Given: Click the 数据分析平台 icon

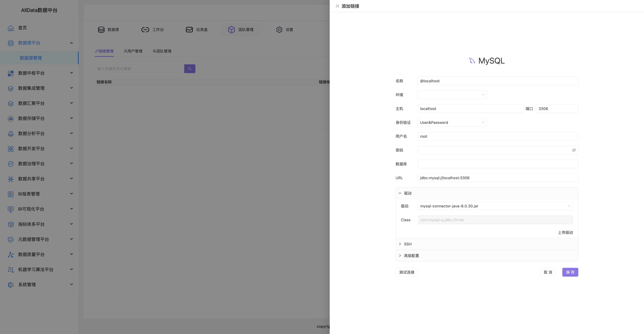Looking at the screenshot, I should coord(10,134).
